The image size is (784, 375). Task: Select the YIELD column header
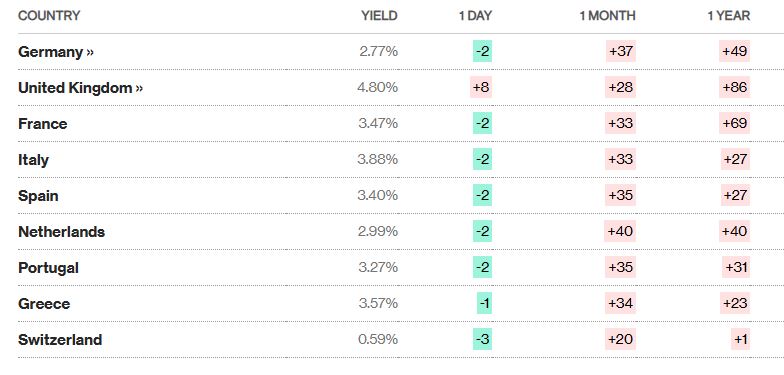[379, 16]
